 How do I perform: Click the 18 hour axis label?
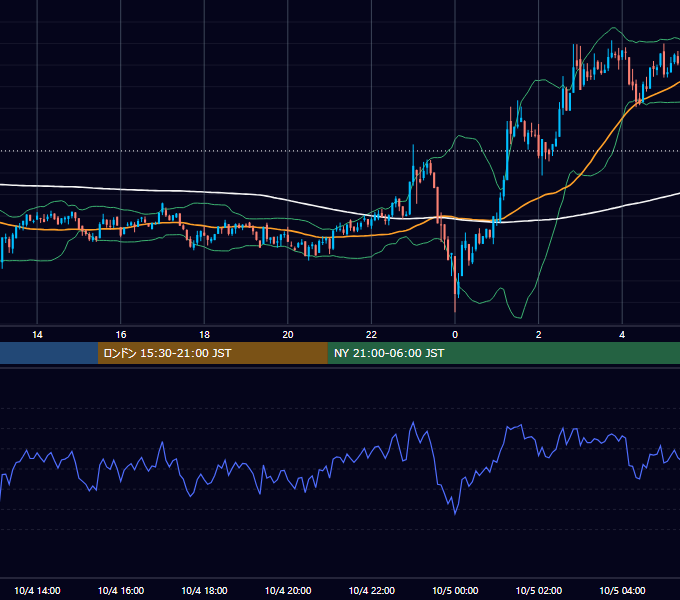pos(204,335)
